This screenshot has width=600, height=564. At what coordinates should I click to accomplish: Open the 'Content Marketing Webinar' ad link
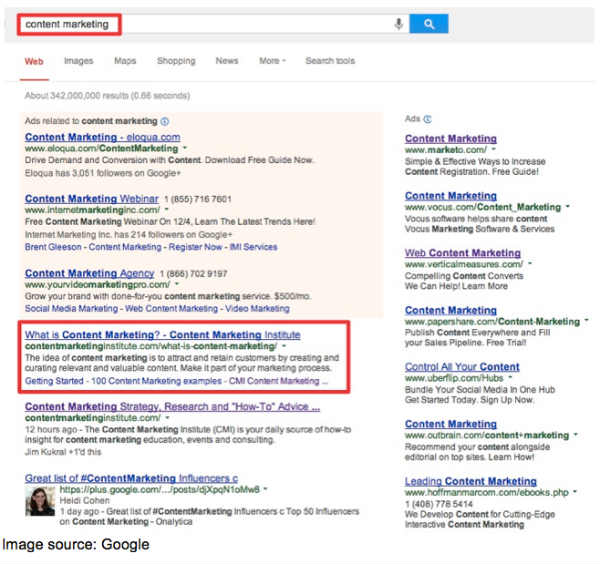91,199
